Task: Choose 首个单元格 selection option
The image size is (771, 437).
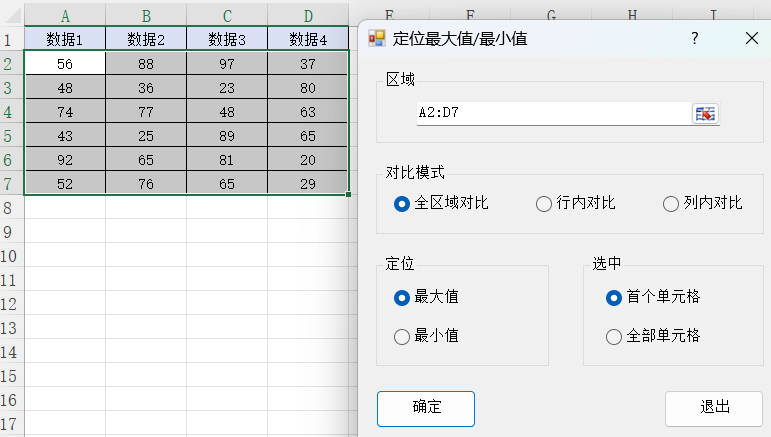Action: (x=614, y=297)
